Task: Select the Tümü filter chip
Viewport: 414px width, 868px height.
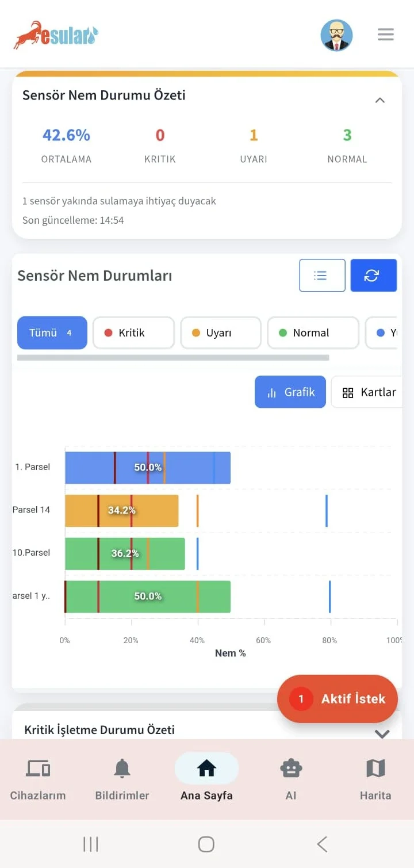Action: (52, 332)
